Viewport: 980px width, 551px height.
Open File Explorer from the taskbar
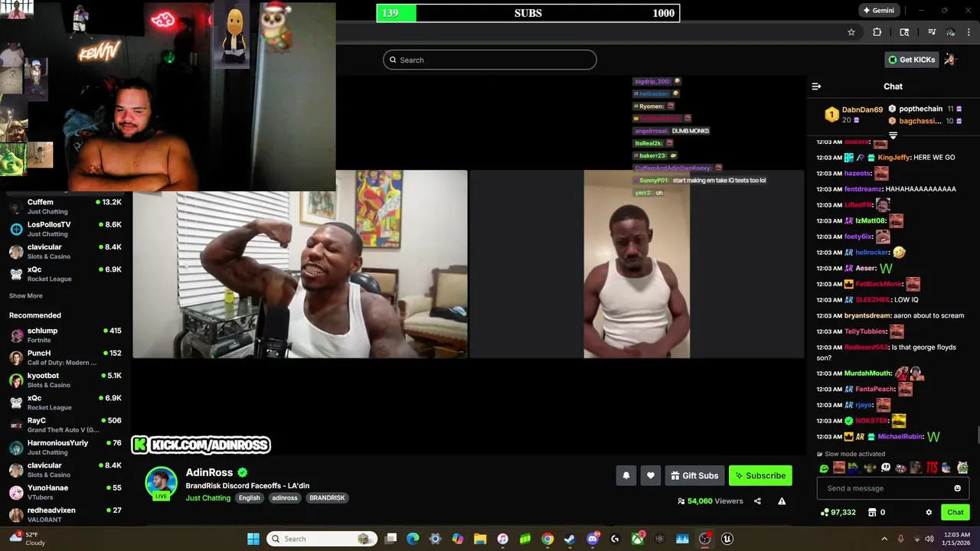(480, 539)
